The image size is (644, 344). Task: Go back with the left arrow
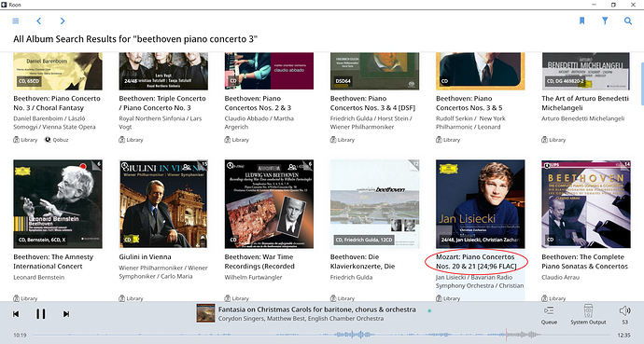coord(39,21)
